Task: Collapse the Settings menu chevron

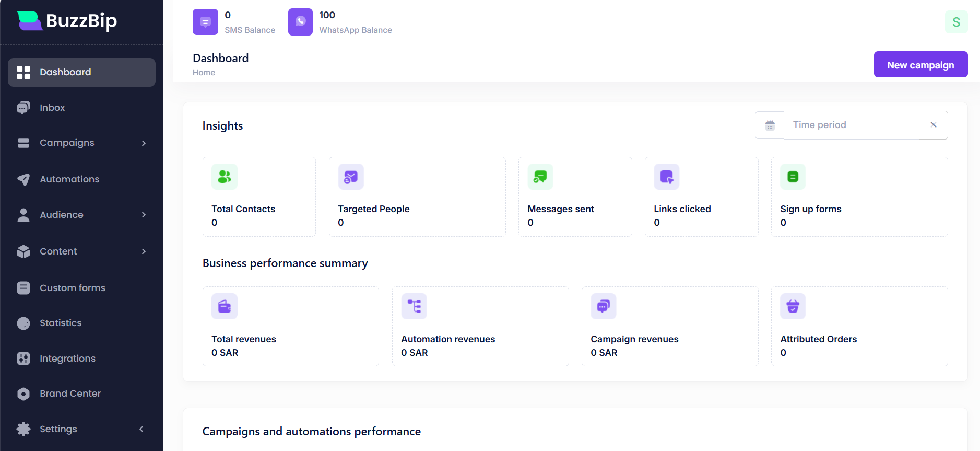Action: [141, 429]
